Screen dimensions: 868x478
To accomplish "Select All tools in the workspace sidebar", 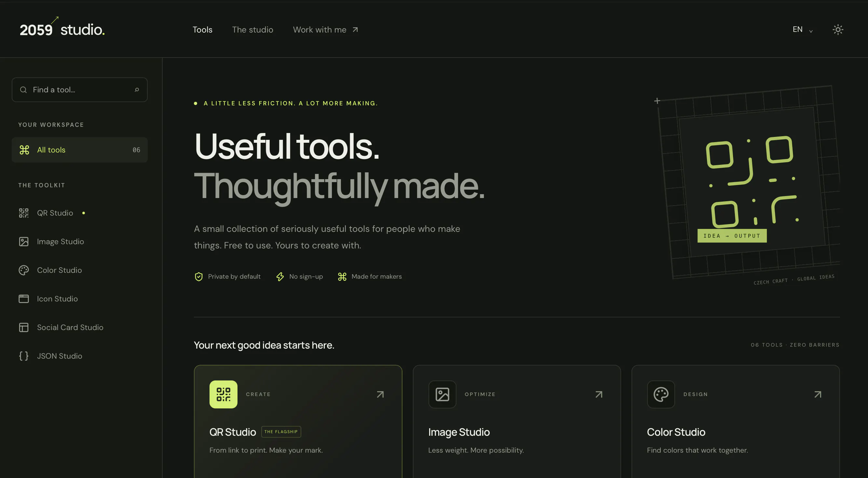I will pos(79,150).
